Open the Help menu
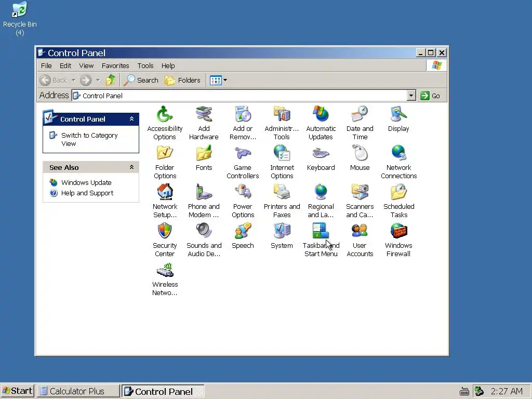The image size is (532, 399). click(168, 66)
